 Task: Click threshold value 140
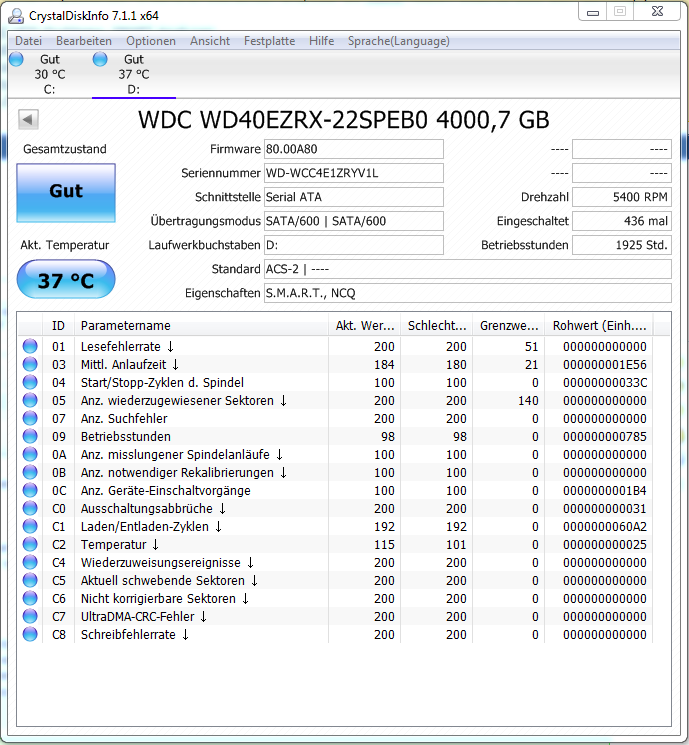coord(528,401)
